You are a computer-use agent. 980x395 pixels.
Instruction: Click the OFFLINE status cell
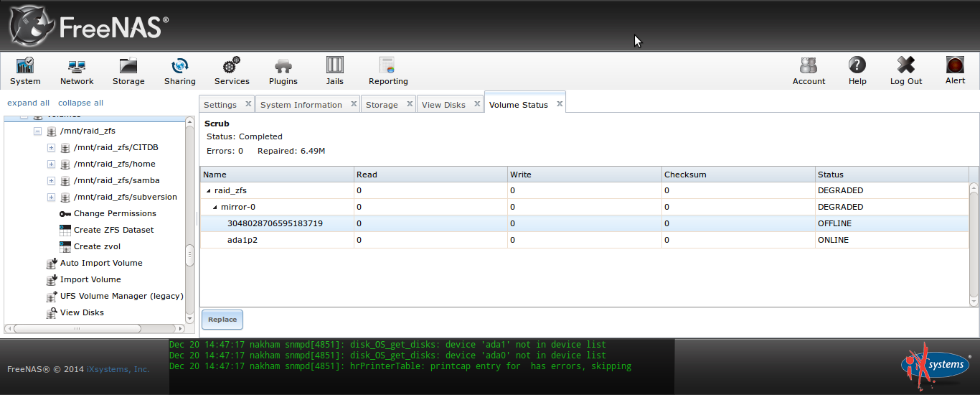892,223
